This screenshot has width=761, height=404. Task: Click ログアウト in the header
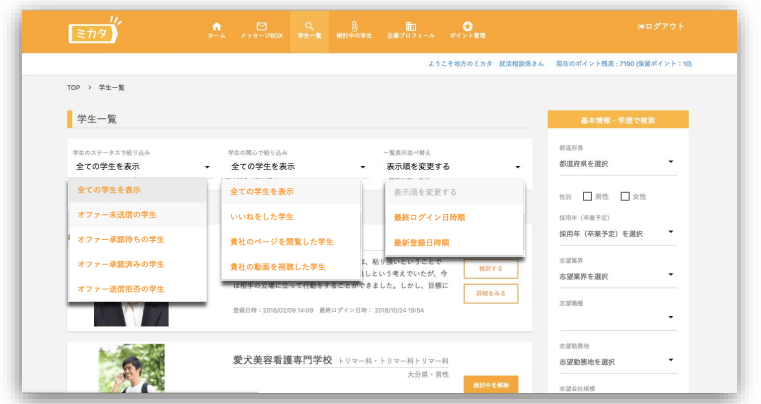click(x=660, y=26)
